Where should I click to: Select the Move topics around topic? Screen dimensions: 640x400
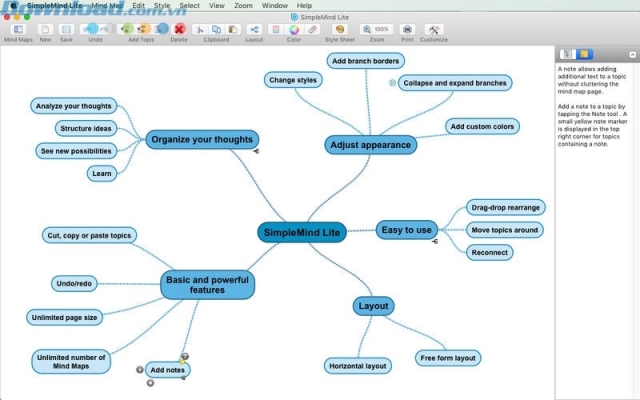505,230
